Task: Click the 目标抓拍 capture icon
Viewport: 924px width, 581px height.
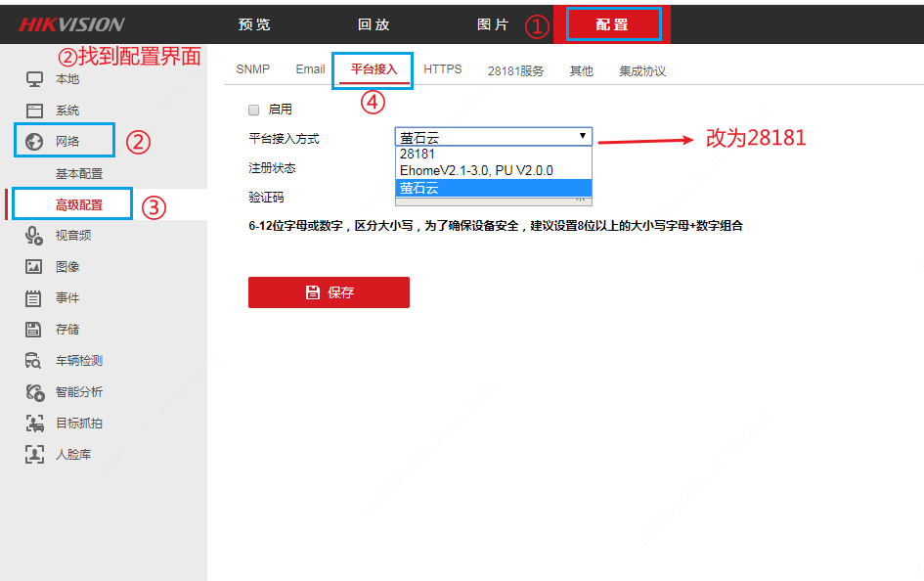Action: tap(35, 424)
